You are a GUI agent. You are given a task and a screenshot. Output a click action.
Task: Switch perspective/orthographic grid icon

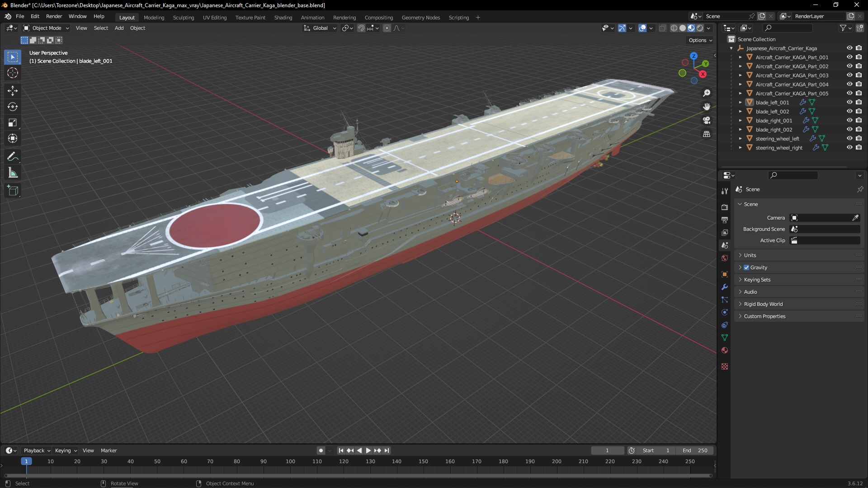[707, 134]
